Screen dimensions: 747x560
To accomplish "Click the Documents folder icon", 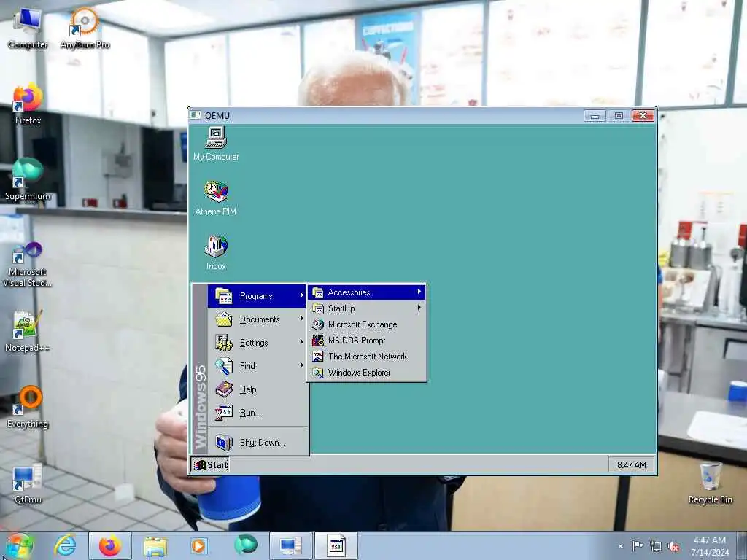I will [x=223, y=319].
